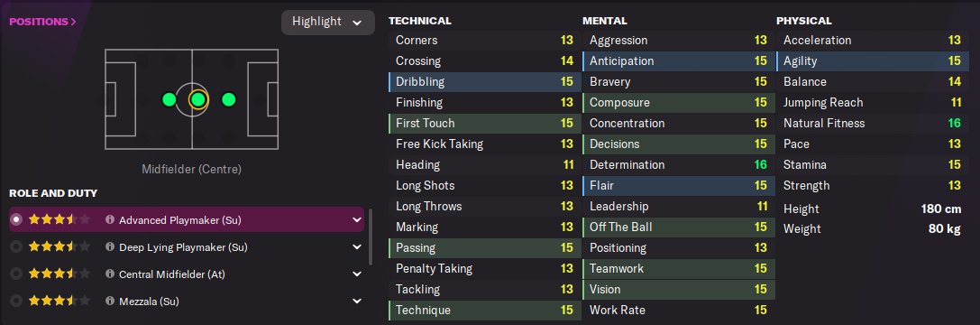Expand the Central Midfielder (At) duty chevron

click(357, 274)
